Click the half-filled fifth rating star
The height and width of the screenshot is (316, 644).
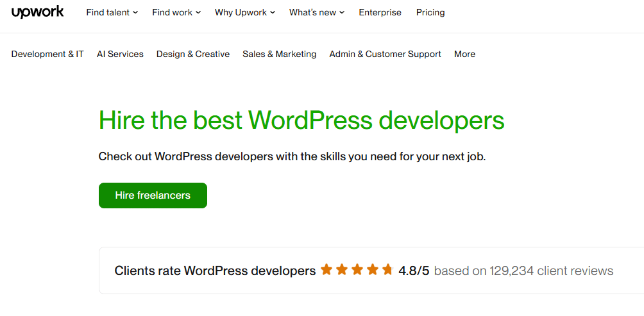pos(387,270)
